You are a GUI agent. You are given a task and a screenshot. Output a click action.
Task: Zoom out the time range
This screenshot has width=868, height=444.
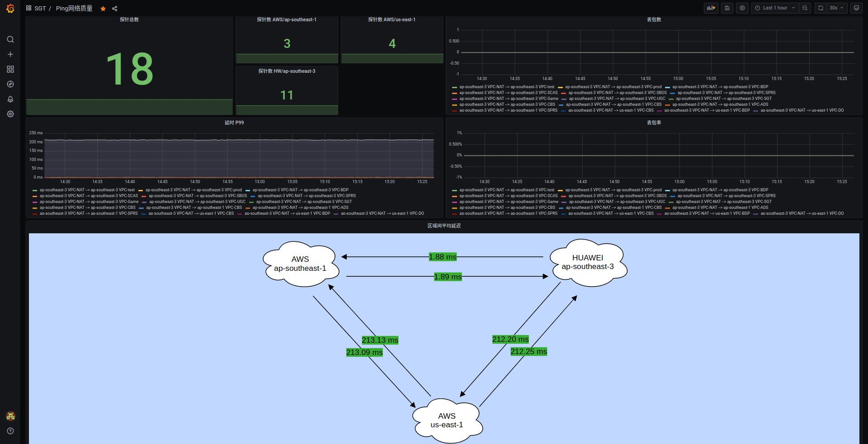[805, 8]
